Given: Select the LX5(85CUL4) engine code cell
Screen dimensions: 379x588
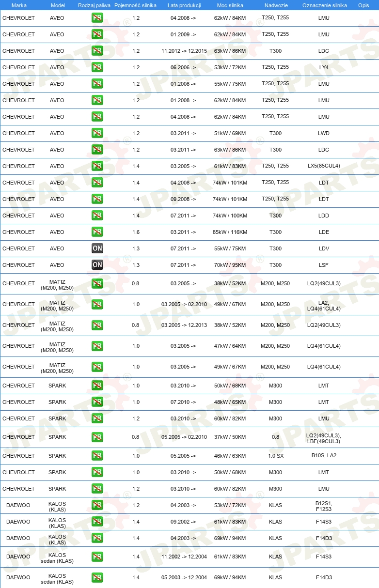Looking at the screenshot, I should point(324,166).
